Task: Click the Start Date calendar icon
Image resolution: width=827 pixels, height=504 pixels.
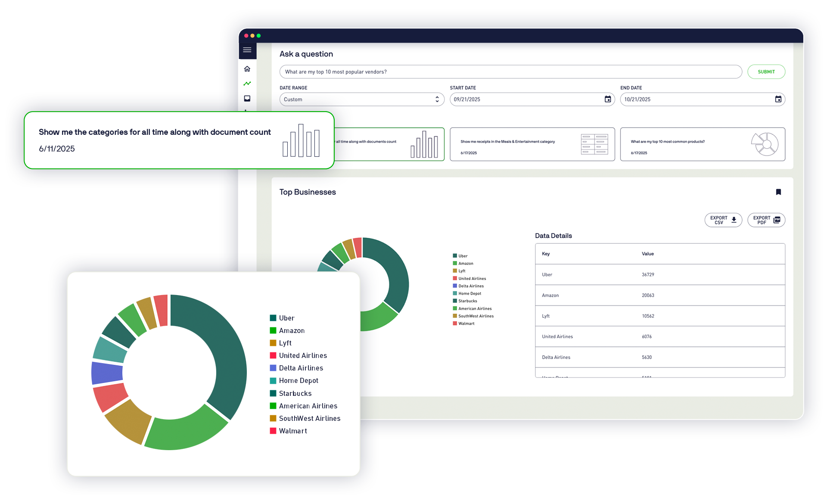Action: (608, 100)
